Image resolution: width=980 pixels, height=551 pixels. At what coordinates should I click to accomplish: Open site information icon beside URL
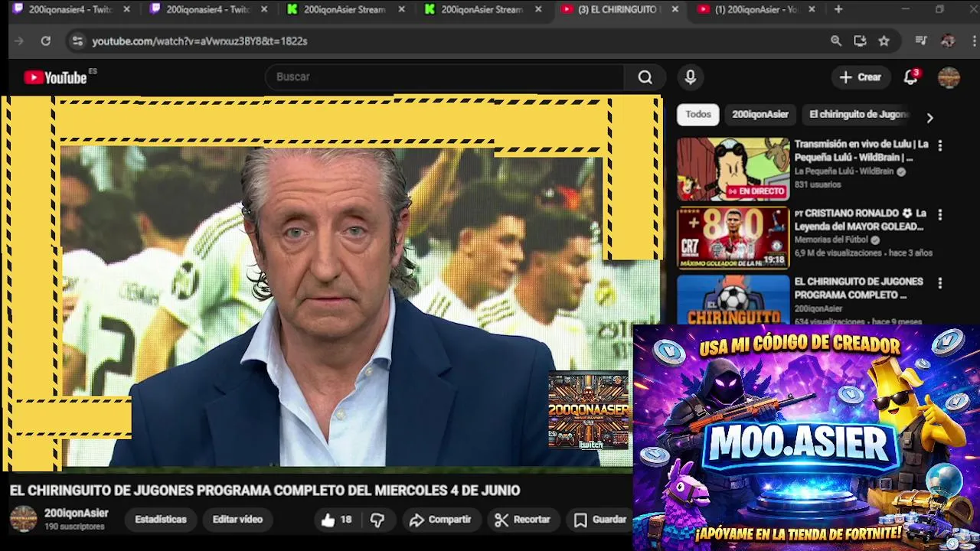pyautogui.click(x=77, y=41)
